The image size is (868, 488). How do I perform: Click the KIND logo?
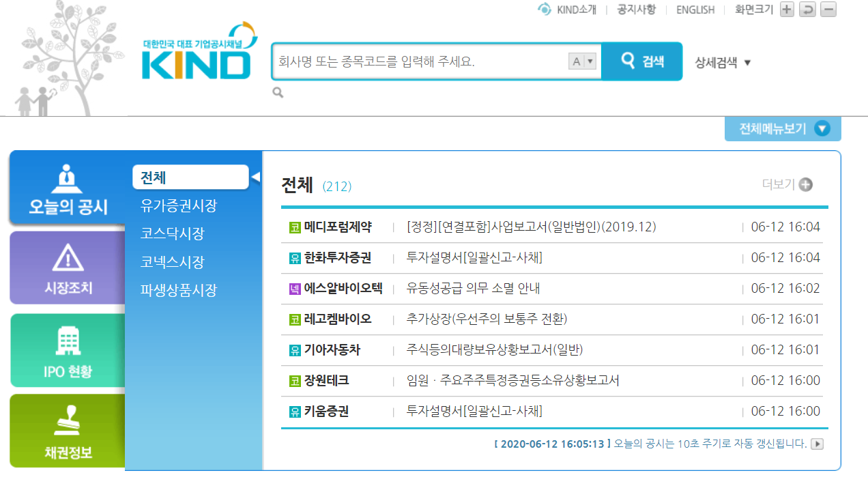tap(199, 52)
